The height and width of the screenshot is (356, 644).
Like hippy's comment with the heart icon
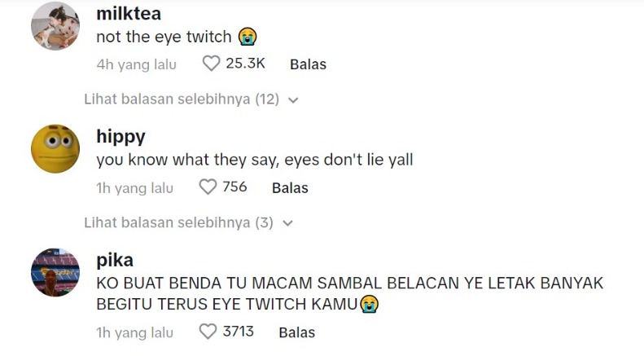[208, 187]
